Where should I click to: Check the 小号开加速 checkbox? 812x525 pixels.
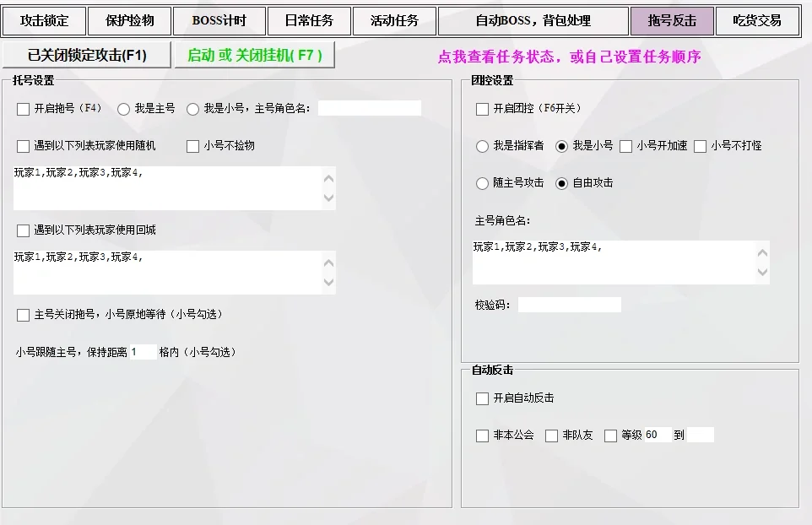pos(625,146)
